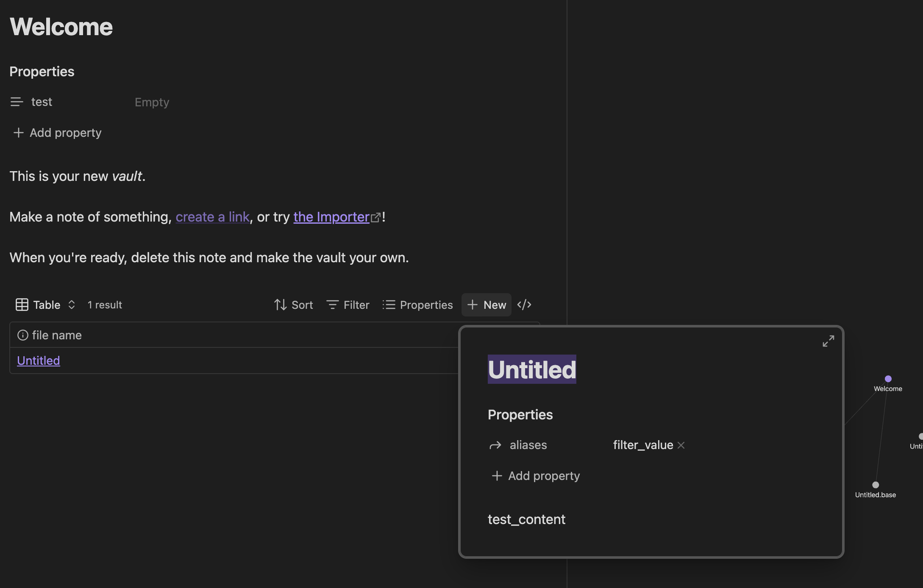The width and height of the screenshot is (923, 588).
Task: Open the Sort options menu
Action: [294, 305]
